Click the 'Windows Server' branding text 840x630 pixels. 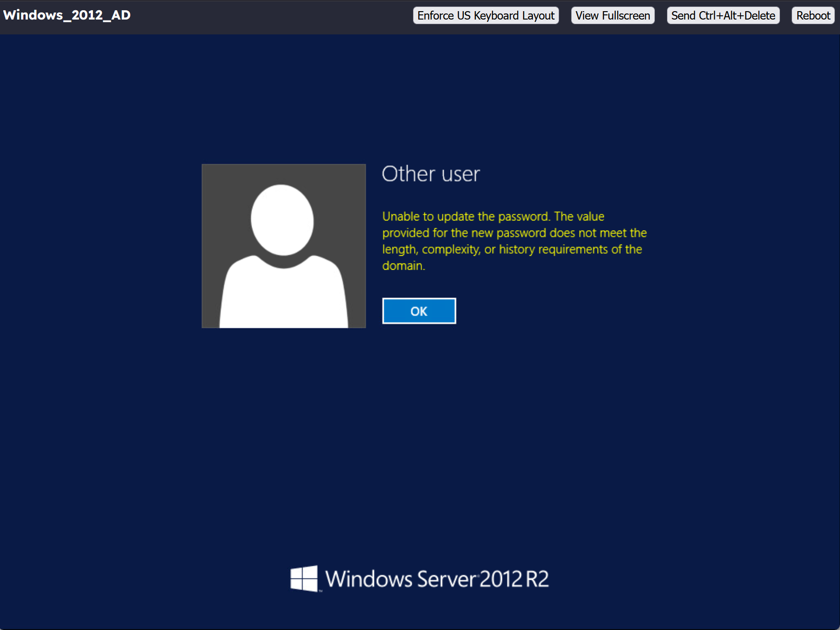400,579
